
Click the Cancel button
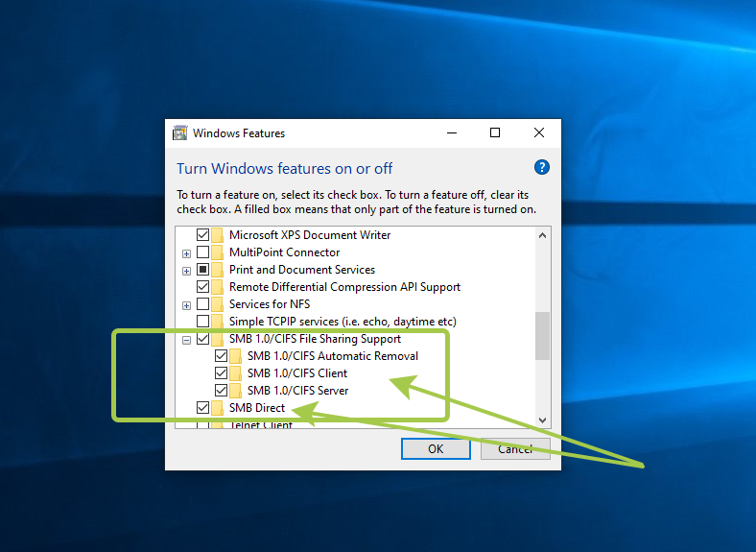(515, 448)
